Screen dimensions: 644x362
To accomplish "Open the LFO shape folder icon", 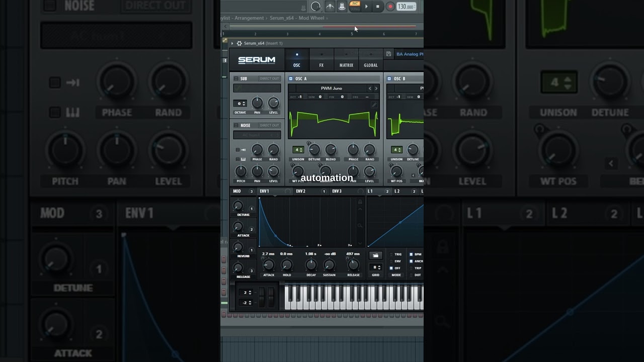I will pos(376,255).
